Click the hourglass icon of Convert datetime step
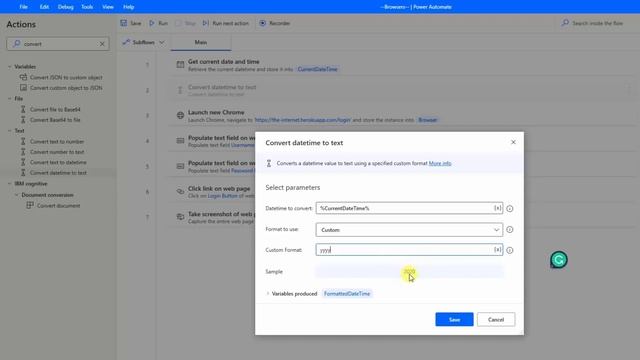This screenshot has height=360, width=640. click(180, 90)
